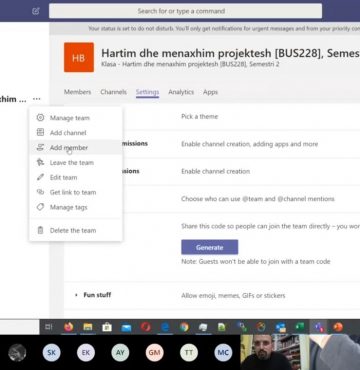360x370 pixels.
Task: Click participant avatar TT
Action: [x=189, y=352]
